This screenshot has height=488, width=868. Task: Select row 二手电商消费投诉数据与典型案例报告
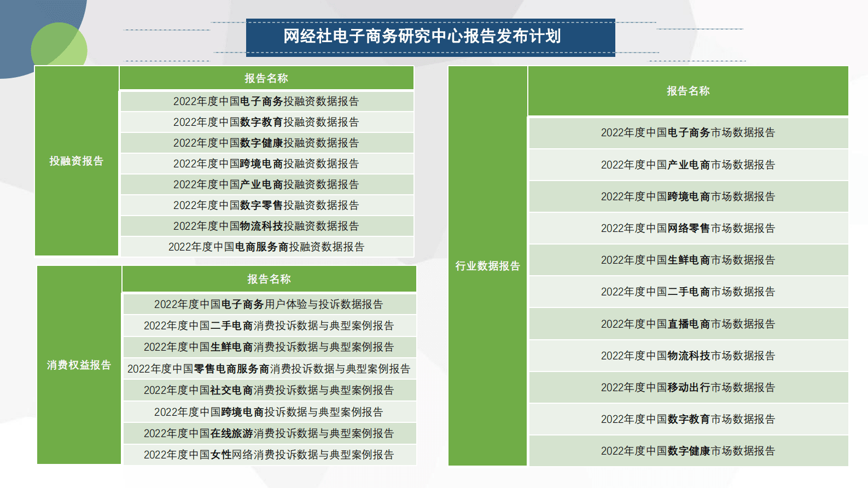tap(269, 326)
